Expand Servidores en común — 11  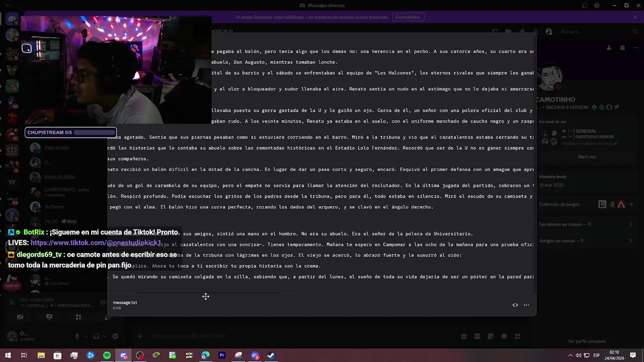(x=587, y=224)
